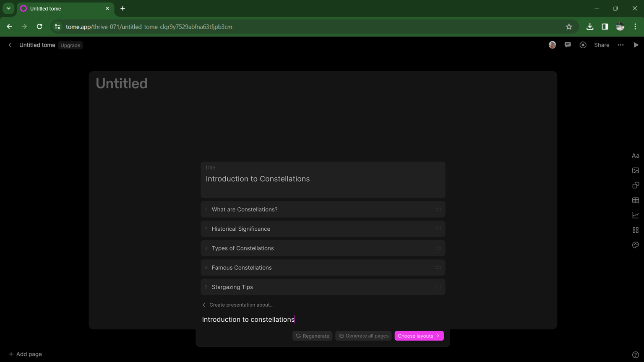Click Add page at bottom left

25,354
